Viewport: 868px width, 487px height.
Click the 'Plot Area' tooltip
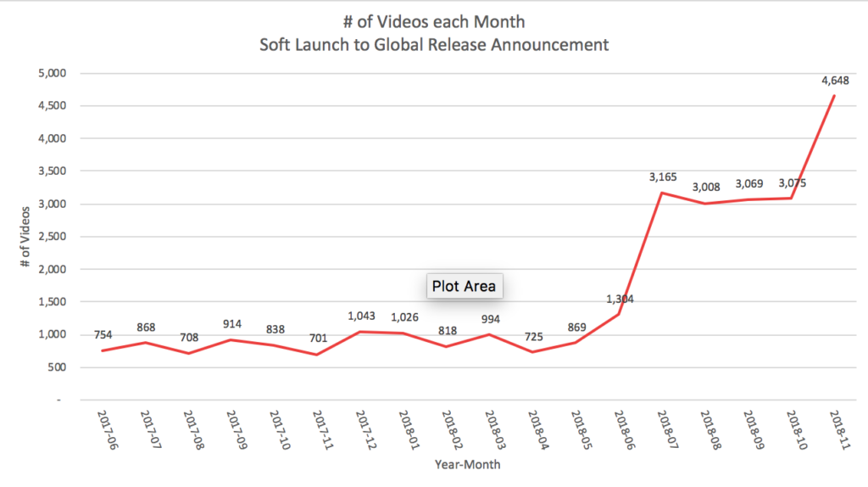tap(464, 286)
